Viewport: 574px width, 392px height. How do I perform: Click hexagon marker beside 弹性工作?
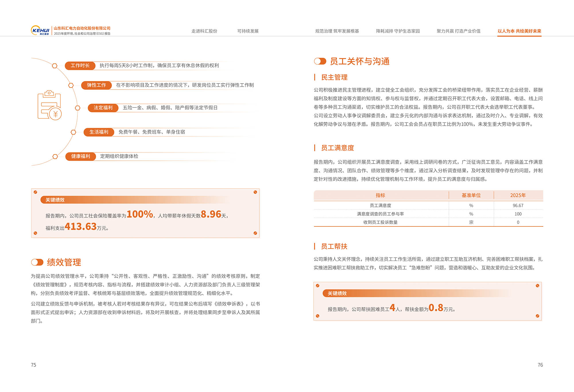tap(71, 85)
